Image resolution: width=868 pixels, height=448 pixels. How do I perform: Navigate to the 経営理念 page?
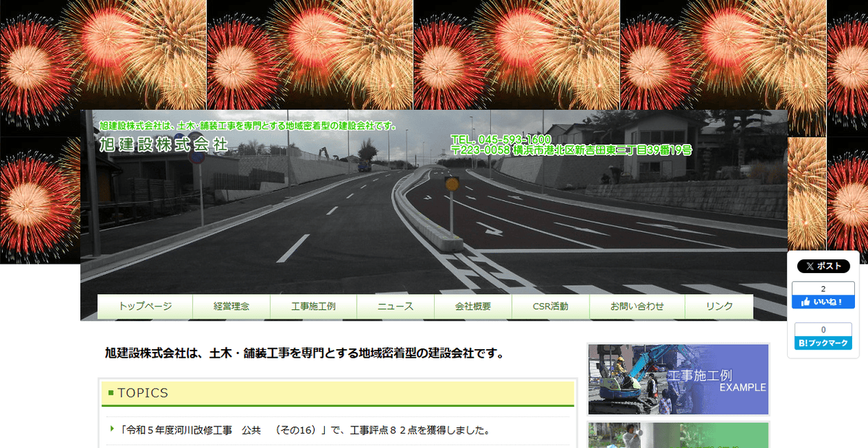(231, 306)
